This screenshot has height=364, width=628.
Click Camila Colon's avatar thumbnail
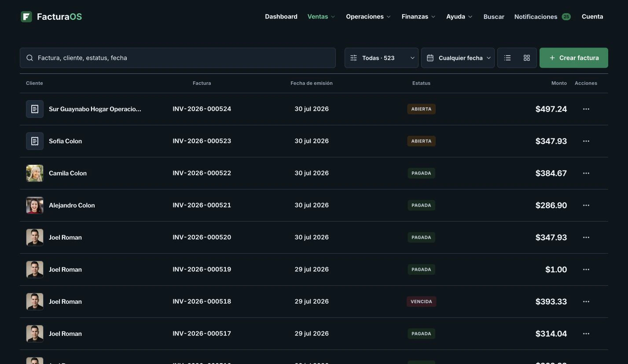coord(35,173)
